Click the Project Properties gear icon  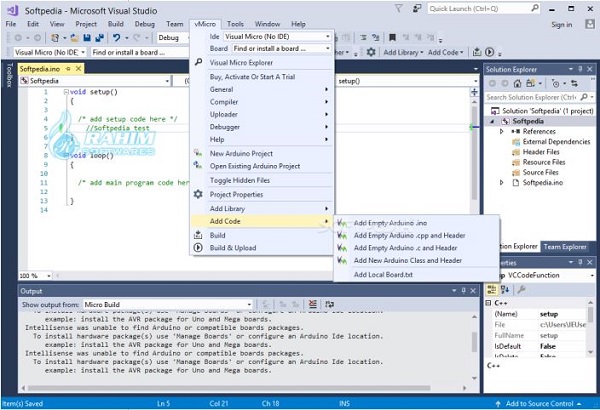point(198,194)
